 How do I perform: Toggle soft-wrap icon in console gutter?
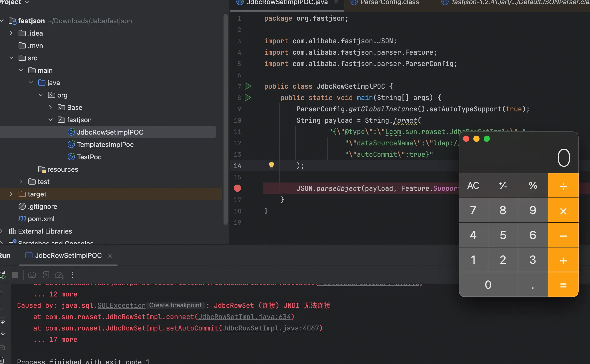point(2,321)
